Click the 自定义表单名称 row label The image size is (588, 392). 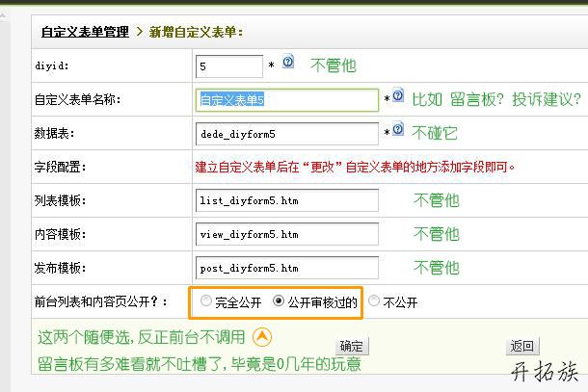pos(78,100)
